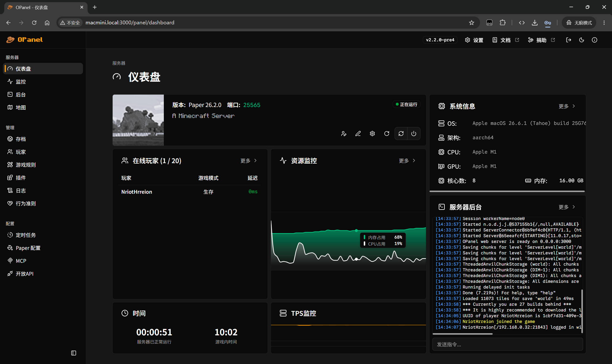Open the 捐助 external link
This screenshot has height=364, width=612.
click(541, 40)
